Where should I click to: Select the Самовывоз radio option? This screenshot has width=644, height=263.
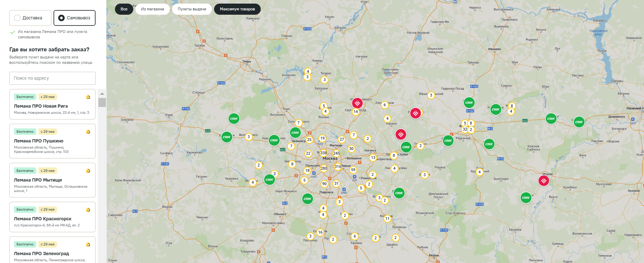tap(74, 18)
